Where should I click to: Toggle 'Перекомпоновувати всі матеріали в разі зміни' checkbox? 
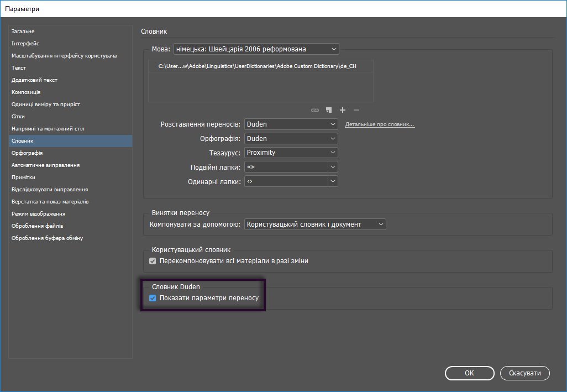pos(153,261)
